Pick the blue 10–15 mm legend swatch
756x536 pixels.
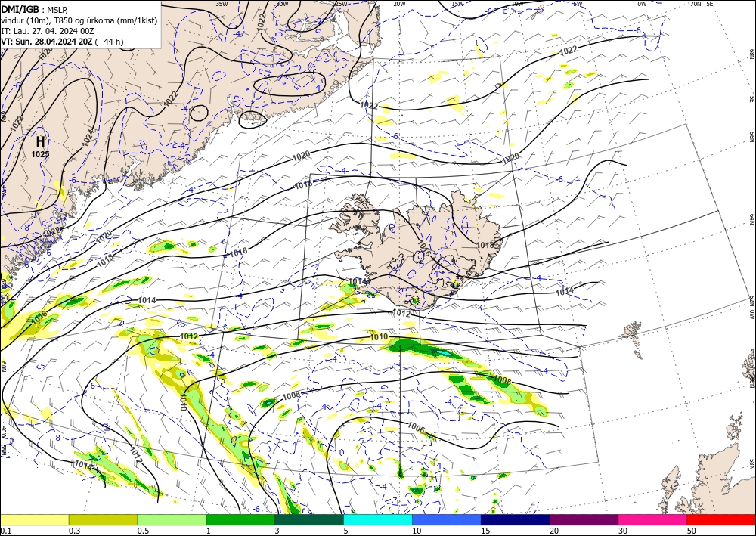(447, 519)
